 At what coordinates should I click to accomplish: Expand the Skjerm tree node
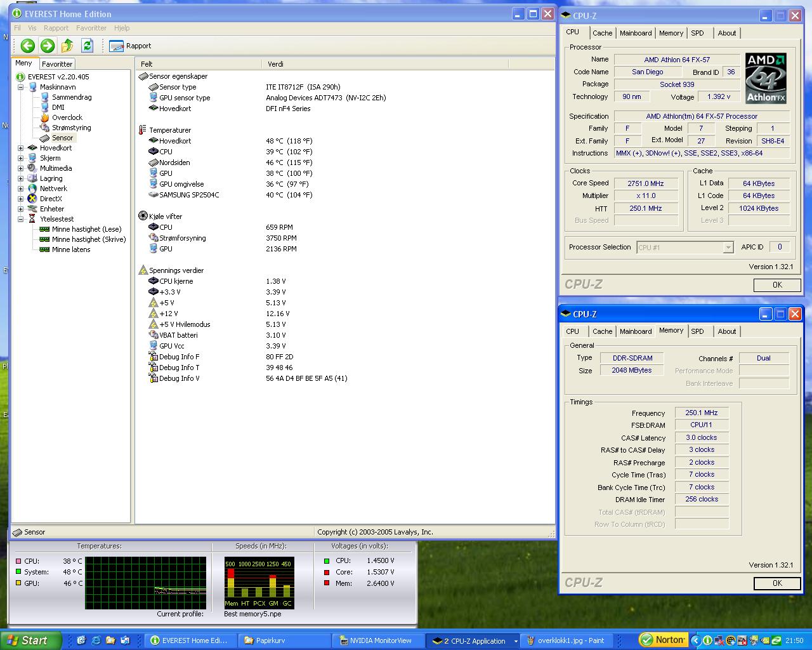[21, 158]
